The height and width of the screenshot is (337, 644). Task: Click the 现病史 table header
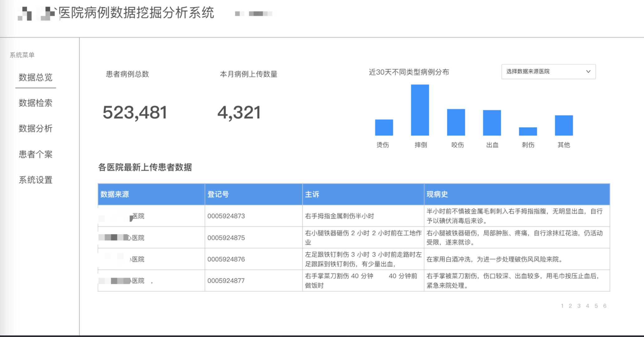437,194
